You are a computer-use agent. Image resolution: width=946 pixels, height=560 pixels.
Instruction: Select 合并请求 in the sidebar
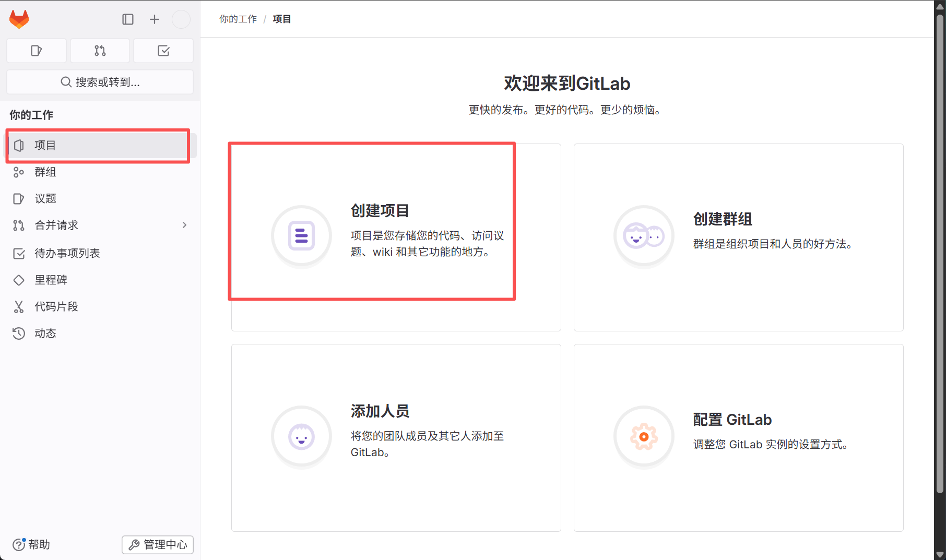pos(101,225)
